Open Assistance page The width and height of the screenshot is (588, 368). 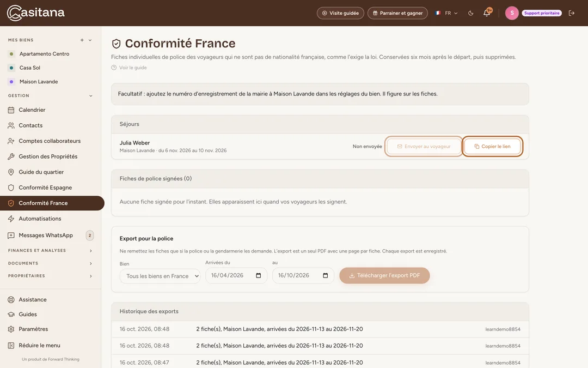click(x=51, y=300)
